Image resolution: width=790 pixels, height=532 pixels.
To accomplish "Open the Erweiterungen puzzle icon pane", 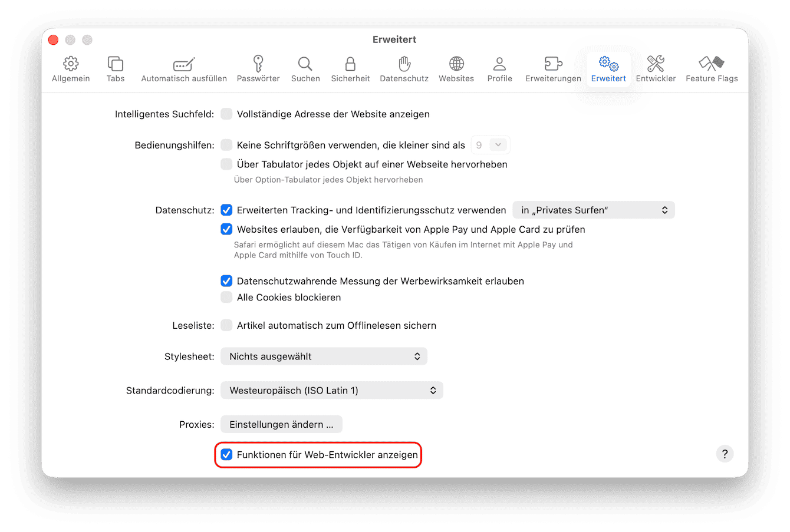I will tap(553, 69).
